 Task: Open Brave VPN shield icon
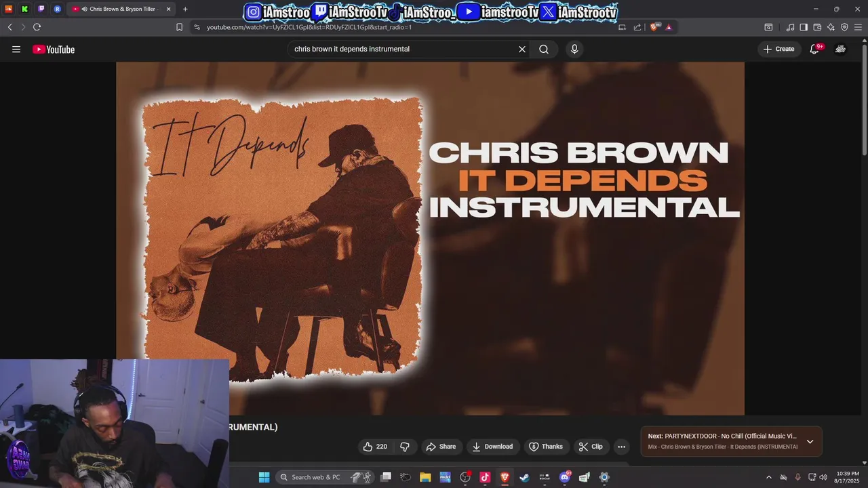tap(844, 27)
